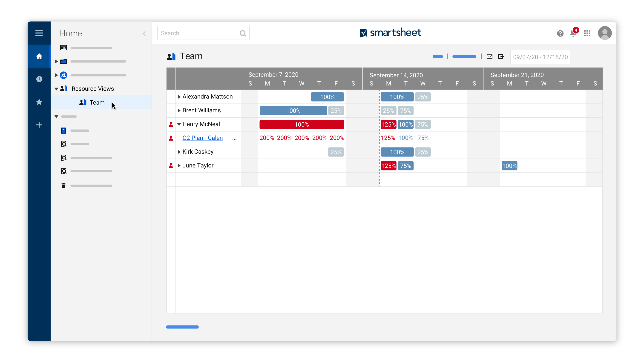The height and width of the screenshot is (362, 644).
Task: Click Kirk Caskey's first 25% bar
Action: coord(336,152)
